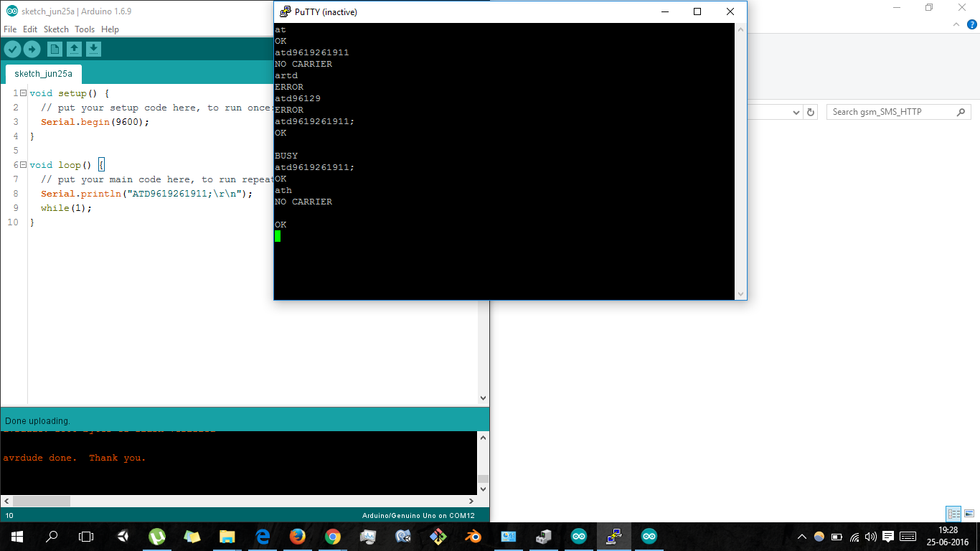Open the Sketch menu
The image size is (980, 551).
[x=56, y=29]
